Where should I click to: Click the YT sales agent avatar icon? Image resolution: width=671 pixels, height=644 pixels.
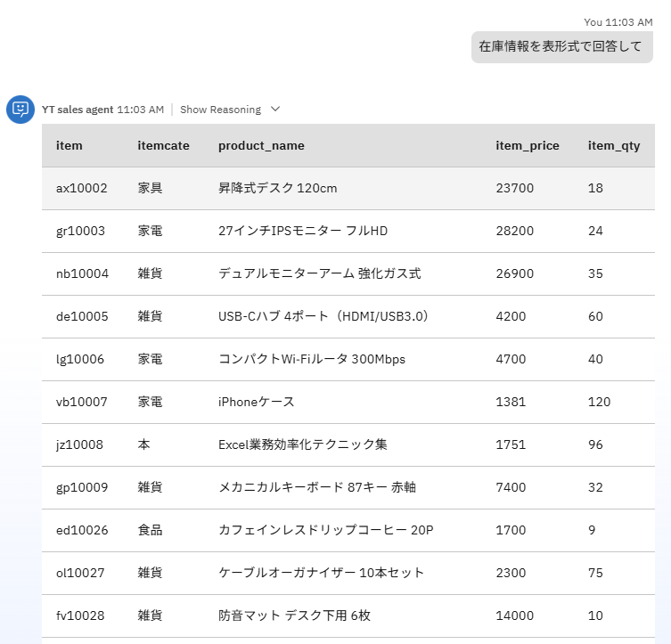pos(20,110)
